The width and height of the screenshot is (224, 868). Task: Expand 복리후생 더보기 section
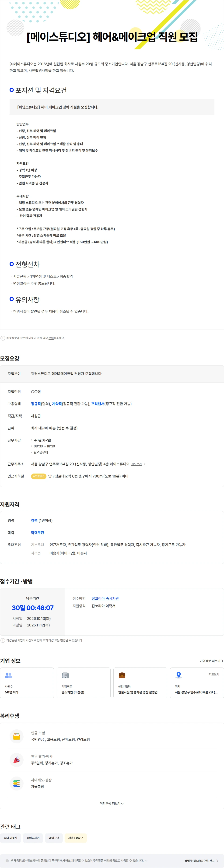pyautogui.click(x=112, y=804)
